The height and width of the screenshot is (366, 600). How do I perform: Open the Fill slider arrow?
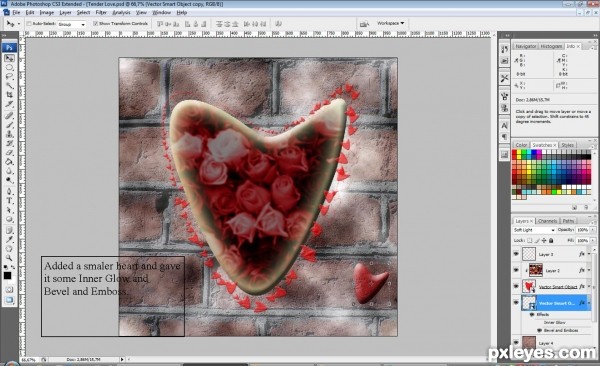pos(593,240)
